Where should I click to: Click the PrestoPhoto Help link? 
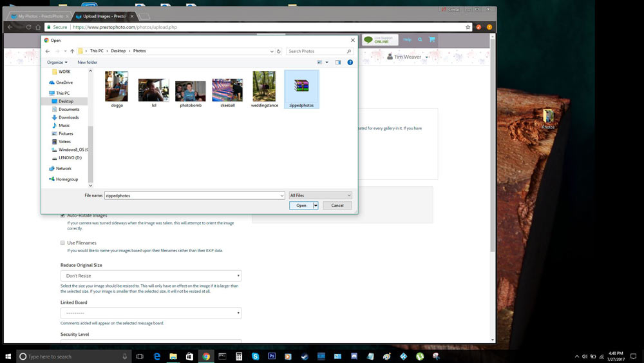coord(407,40)
